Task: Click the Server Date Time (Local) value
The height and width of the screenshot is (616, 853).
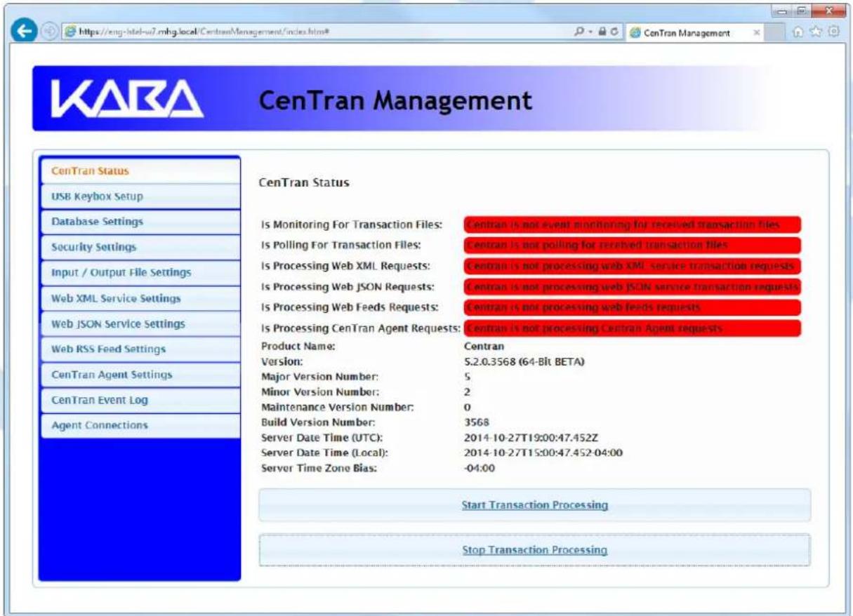Action: 543,453
